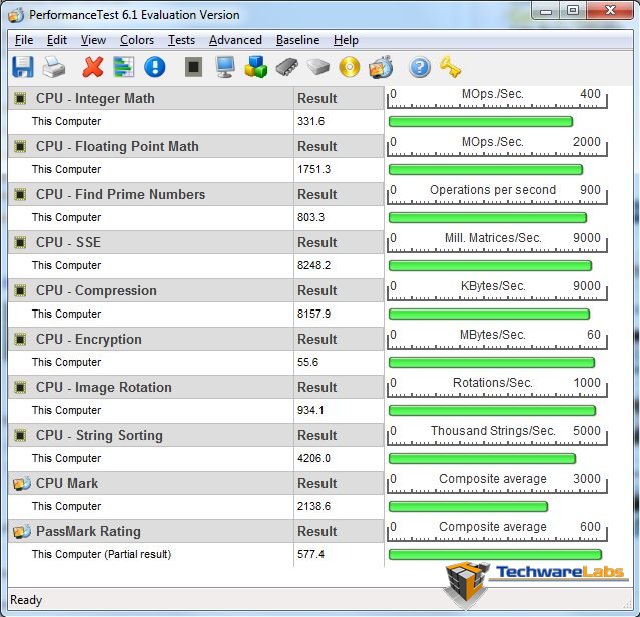
Task: Click the chip icon beside CPU - Image Rotation
Action: pyautogui.click(x=20, y=387)
